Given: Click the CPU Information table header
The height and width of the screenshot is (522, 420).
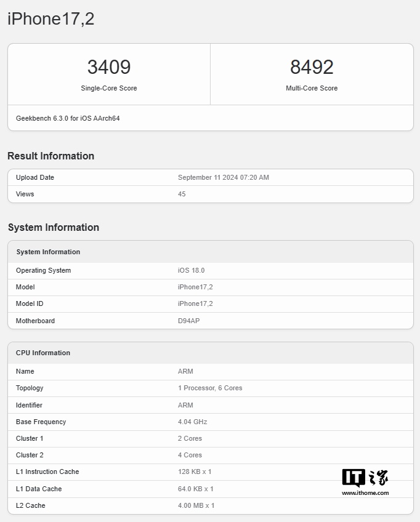Looking at the screenshot, I should (43, 353).
